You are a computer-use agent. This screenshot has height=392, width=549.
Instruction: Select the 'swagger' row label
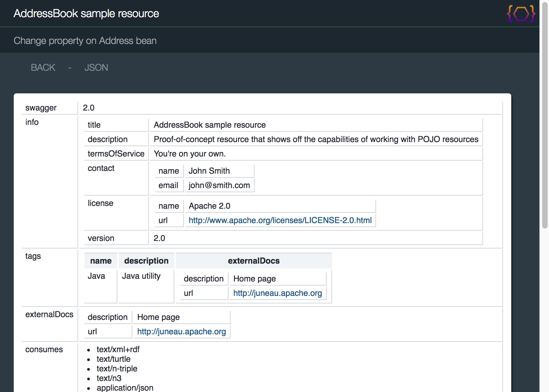pyautogui.click(x=41, y=108)
